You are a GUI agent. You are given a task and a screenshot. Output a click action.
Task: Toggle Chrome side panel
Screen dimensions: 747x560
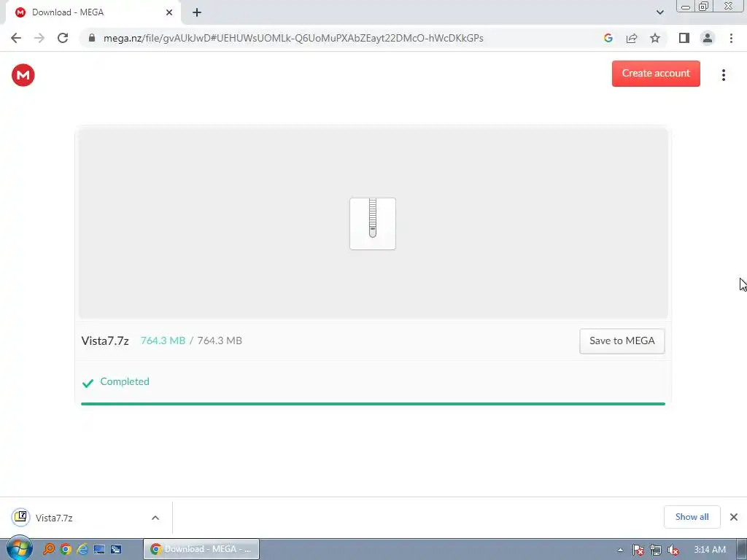click(684, 38)
